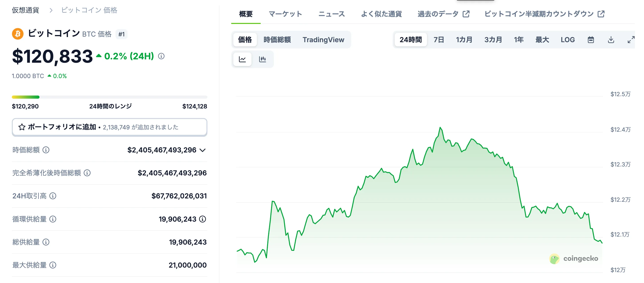Click the info icon beside 最大供給量
Screen dimensions: 644x283
pos(53,265)
